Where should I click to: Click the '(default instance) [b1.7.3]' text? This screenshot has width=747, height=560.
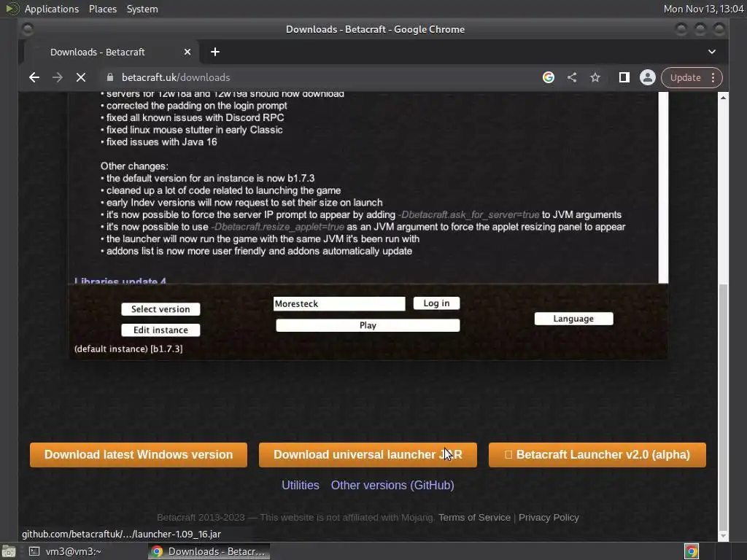click(128, 349)
